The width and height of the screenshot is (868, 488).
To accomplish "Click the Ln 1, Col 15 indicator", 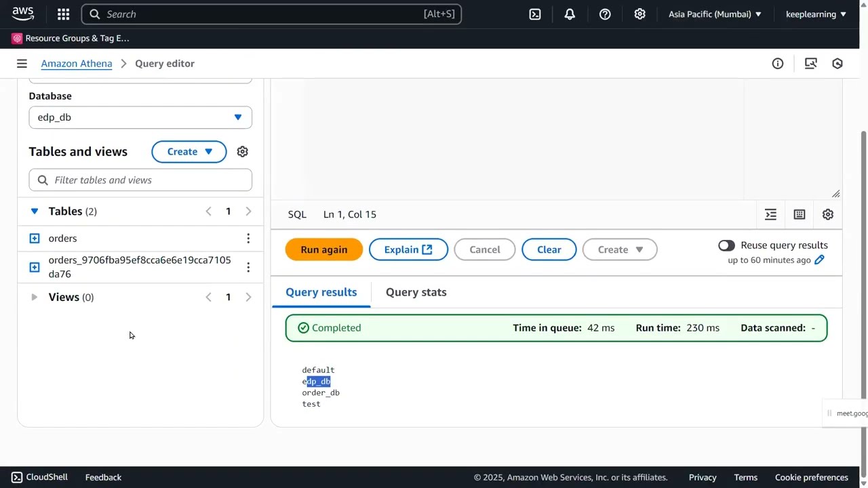I will (x=350, y=215).
